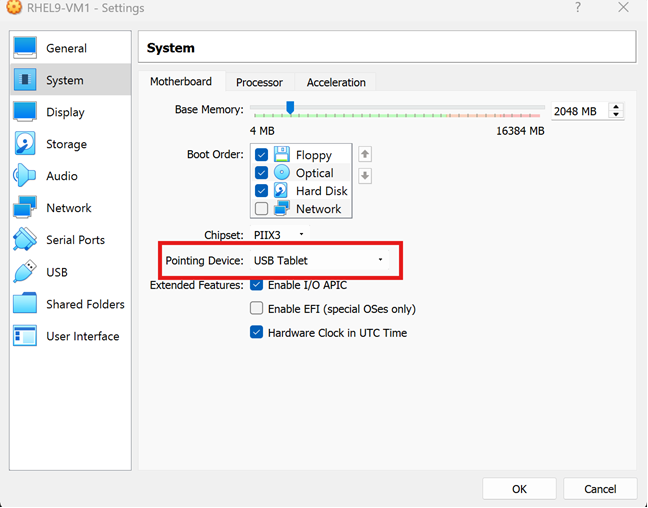Uncheck Hard Disk in Boot Order

pyautogui.click(x=261, y=191)
